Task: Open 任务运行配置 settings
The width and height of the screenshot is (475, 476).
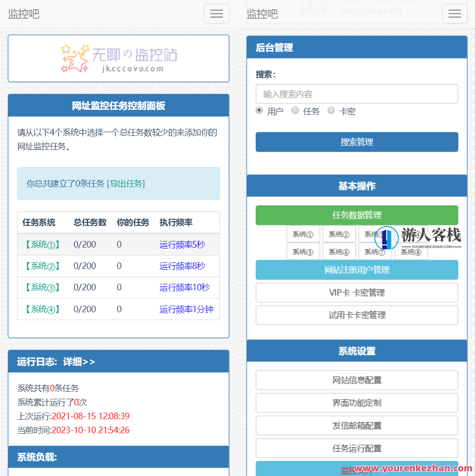Action: [356, 448]
